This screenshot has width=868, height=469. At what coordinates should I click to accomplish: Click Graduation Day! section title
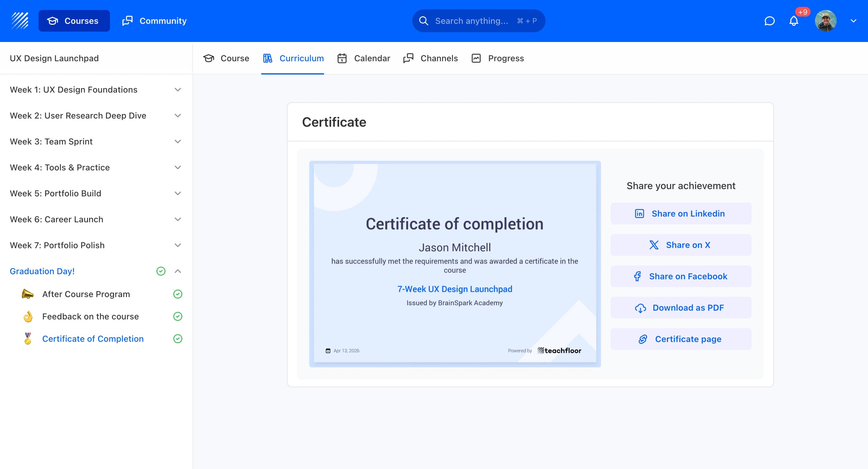click(42, 271)
